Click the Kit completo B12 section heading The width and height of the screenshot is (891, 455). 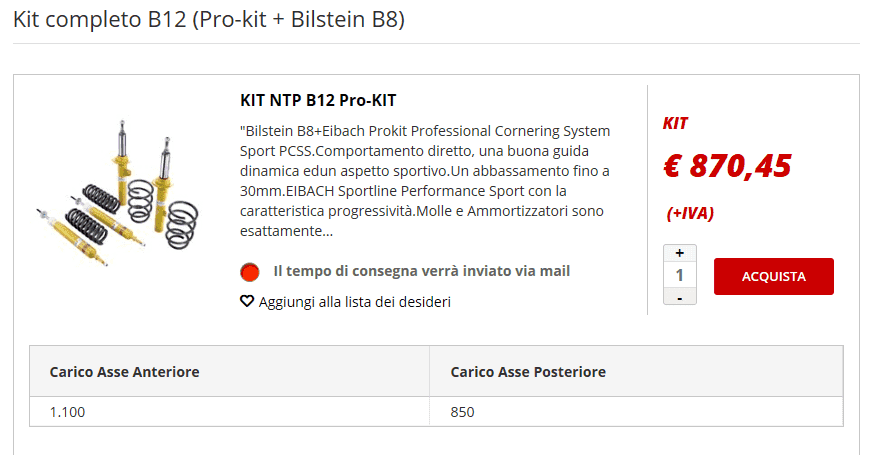coord(209,19)
